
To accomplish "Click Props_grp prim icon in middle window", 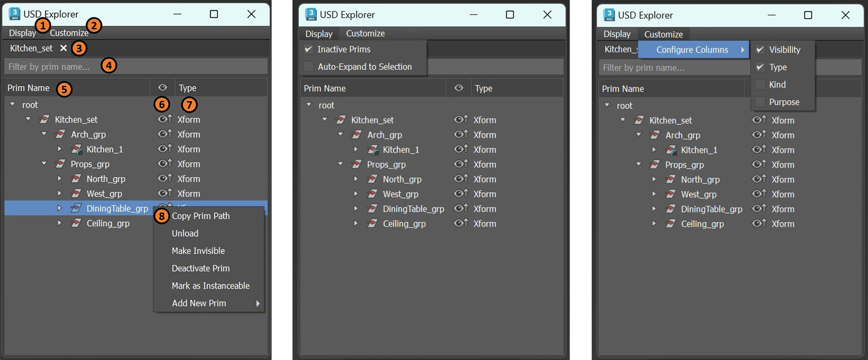I will [x=356, y=165].
